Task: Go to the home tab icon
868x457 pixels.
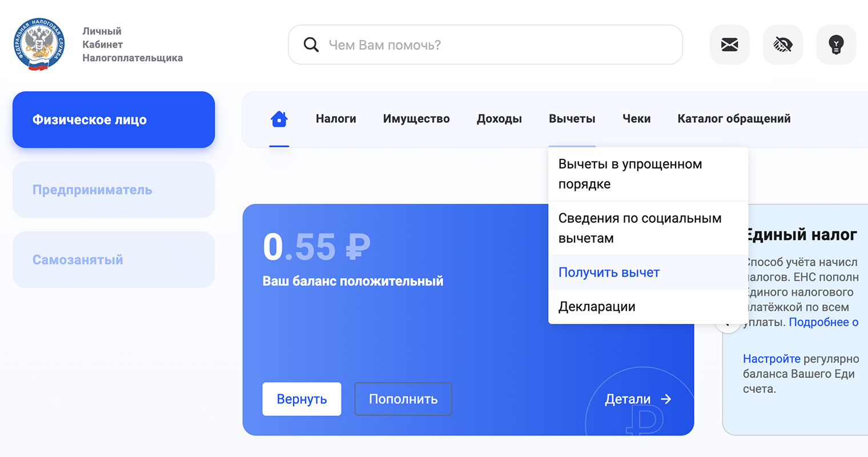Action: click(x=279, y=119)
